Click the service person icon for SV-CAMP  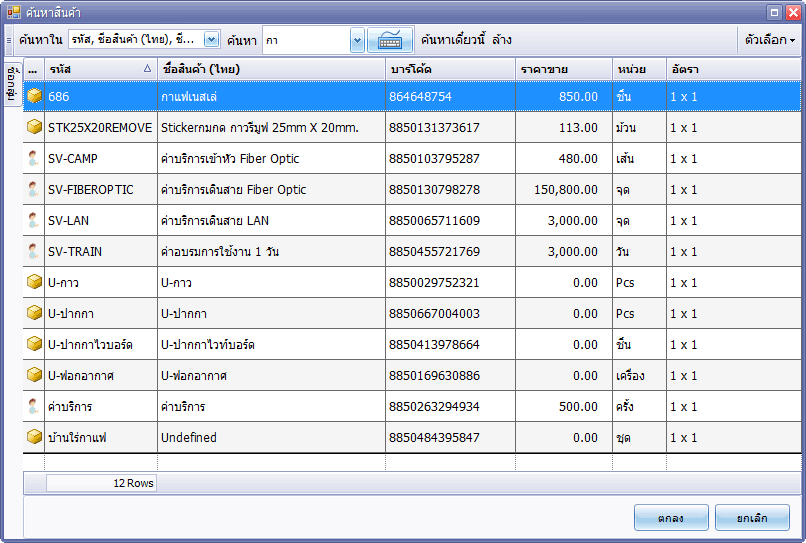pyautogui.click(x=34, y=158)
